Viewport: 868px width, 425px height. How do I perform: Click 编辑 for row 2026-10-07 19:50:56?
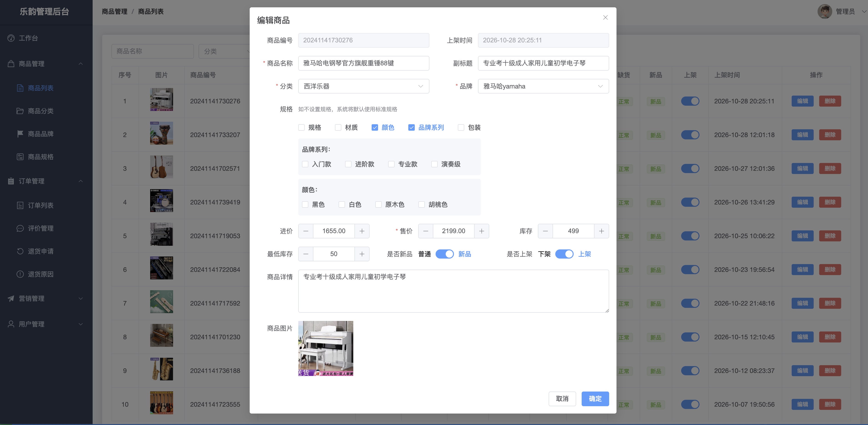[x=802, y=404]
